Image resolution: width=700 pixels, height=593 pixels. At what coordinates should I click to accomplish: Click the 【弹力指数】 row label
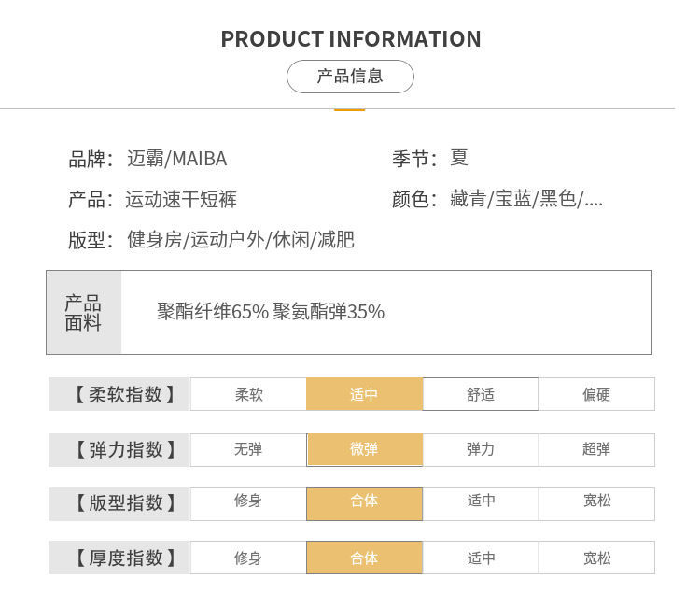(x=119, y=450)
